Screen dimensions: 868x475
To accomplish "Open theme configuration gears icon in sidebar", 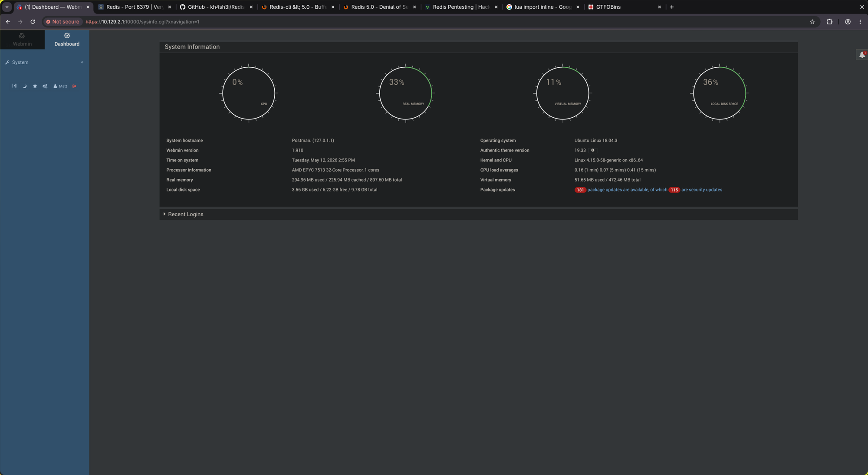I will (45, 86).
